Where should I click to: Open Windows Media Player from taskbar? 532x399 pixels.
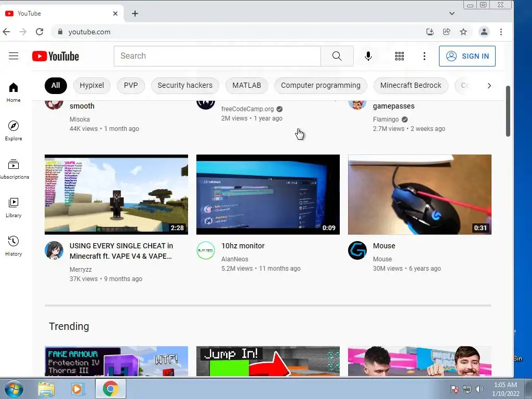(77, 389)
